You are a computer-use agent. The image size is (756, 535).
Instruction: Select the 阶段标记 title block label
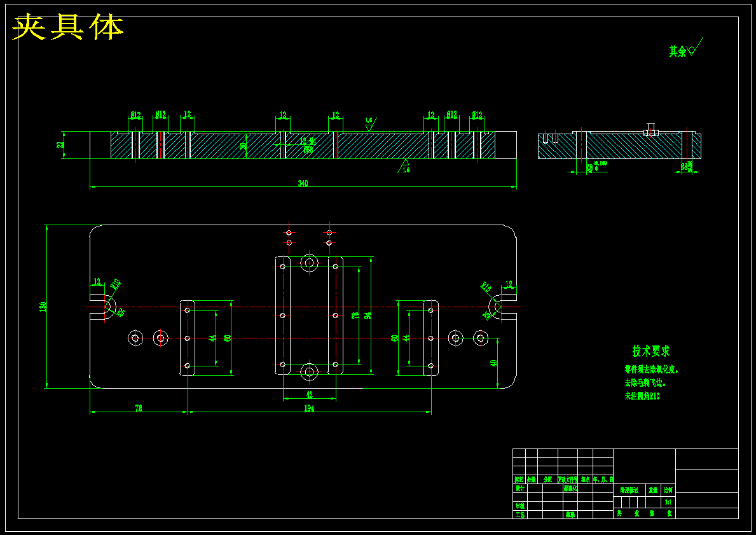coord(629,490)
